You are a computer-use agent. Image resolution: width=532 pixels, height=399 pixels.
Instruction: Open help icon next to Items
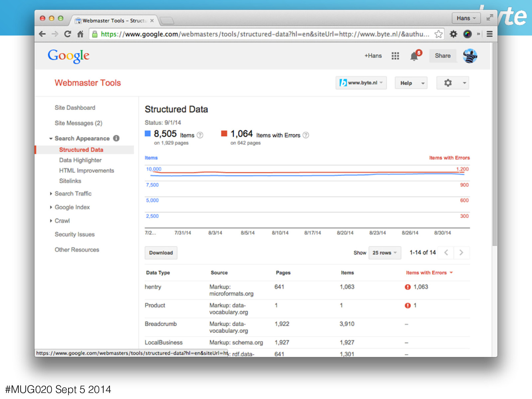tap(200, 135)
